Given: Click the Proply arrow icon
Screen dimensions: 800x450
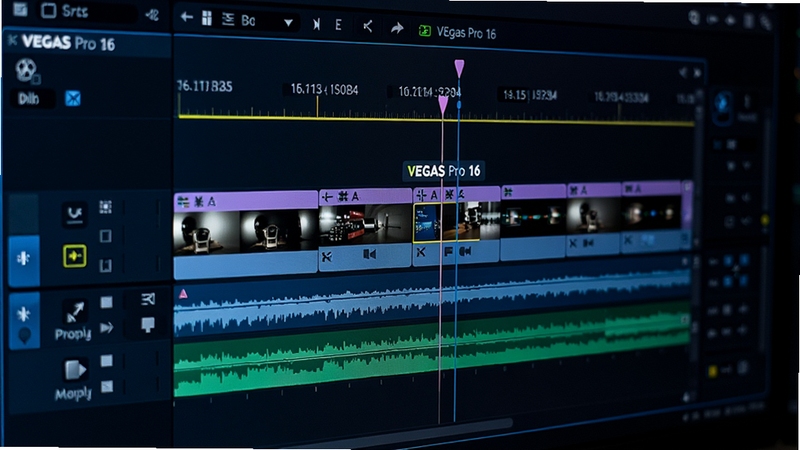Looking at the screenshot, I should tap(74, 312).
